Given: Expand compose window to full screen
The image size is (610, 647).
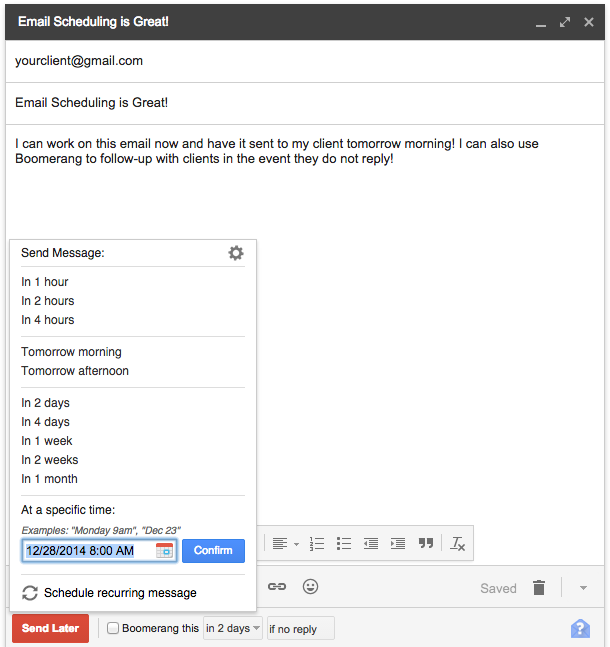Looking at the screenshot, I should 565,22.
